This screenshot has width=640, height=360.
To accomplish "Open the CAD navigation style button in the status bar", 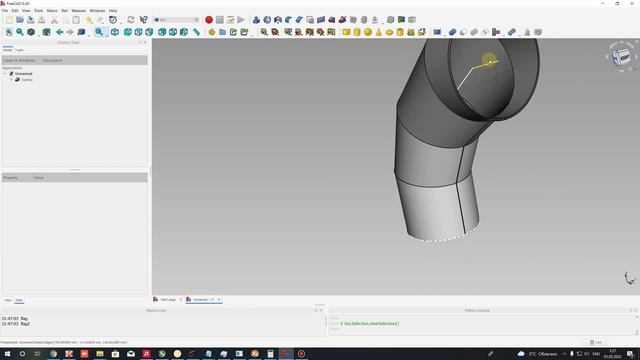I will click(596, 342).
